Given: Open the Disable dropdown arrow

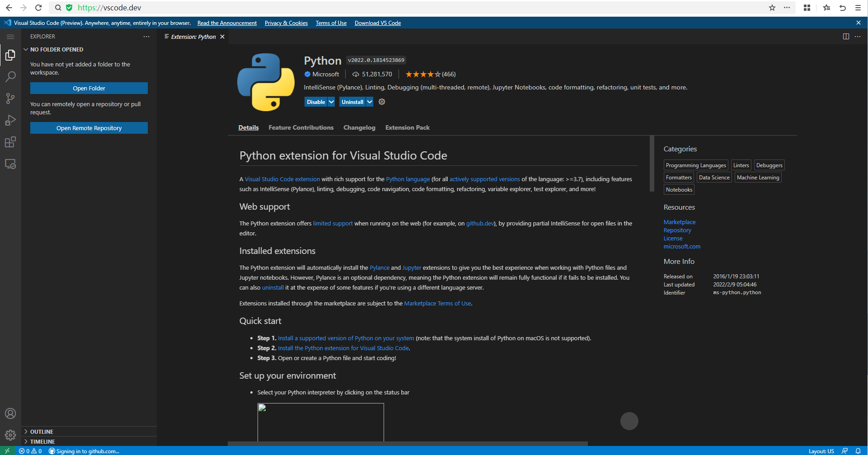Looking at the screenshot, I should (331, 102).
